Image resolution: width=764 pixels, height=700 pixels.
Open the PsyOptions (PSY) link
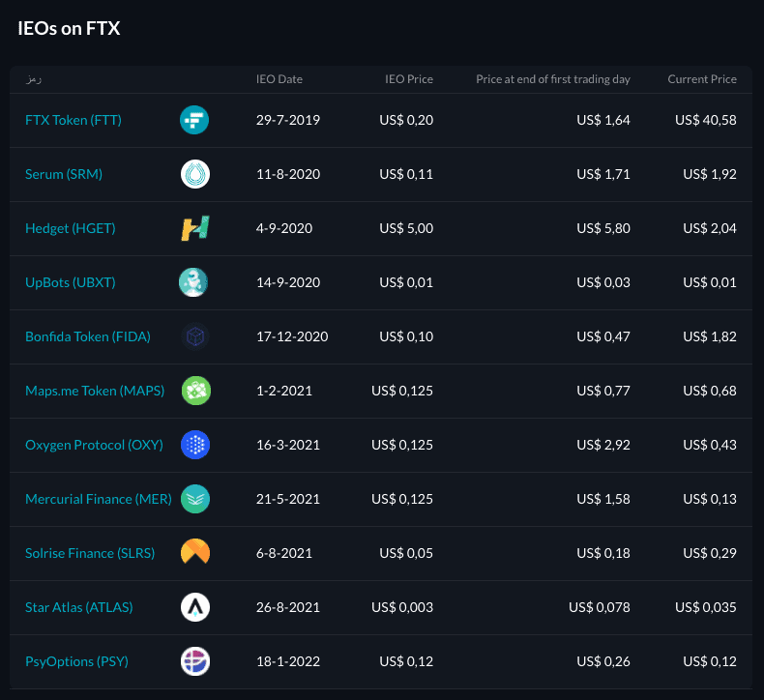(77, 661)
